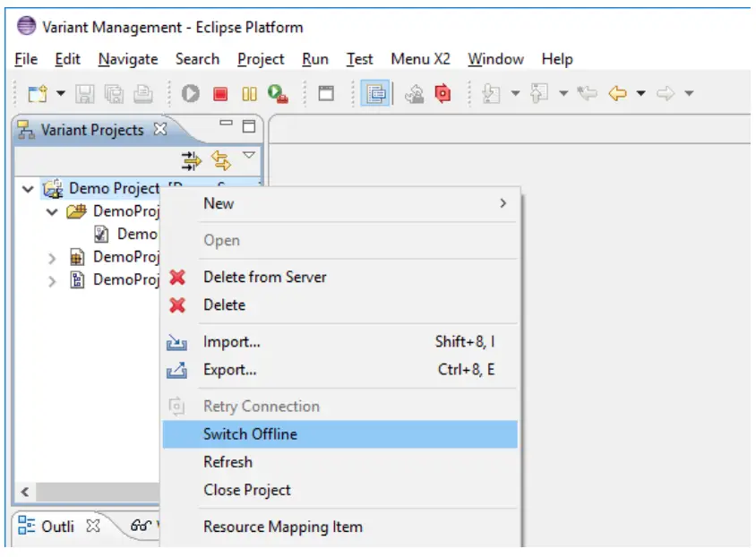Open the Navigate menu
The image size is (756, 557).
[x=128, y=59]
